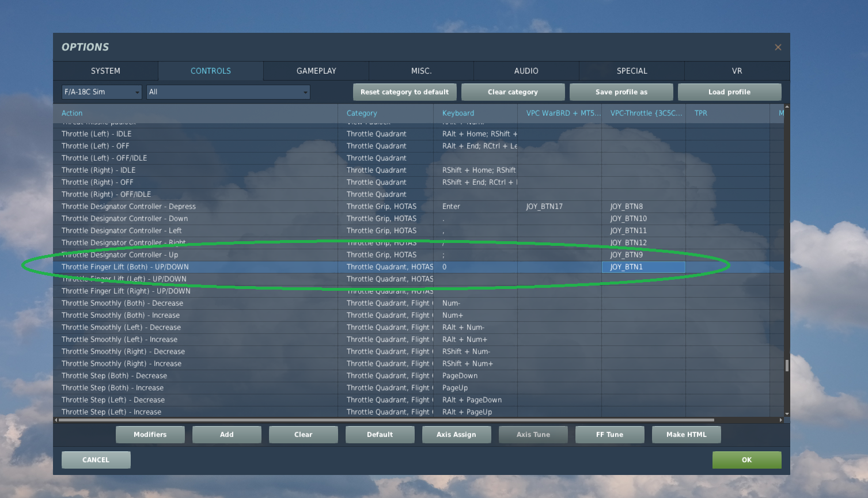Image resolution: width=868 pixels, height=498 pixels.
Task: Click the JOY_BTN1 VPC-Throttle binding cell
Action: (643, 267)
